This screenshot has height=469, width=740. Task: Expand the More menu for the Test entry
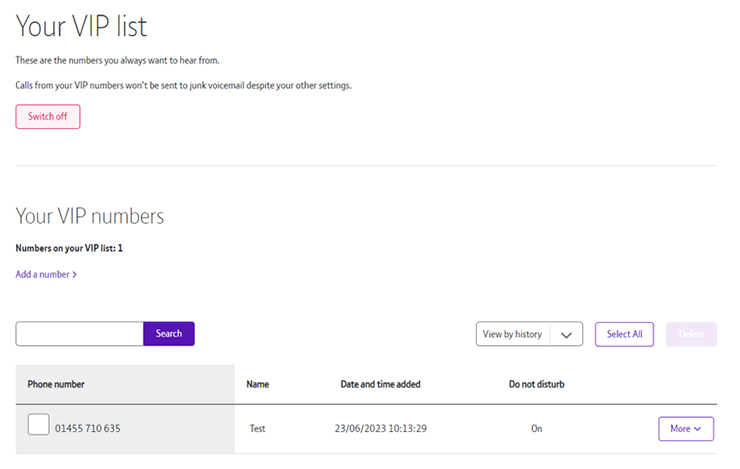click(x=685, y=429)
